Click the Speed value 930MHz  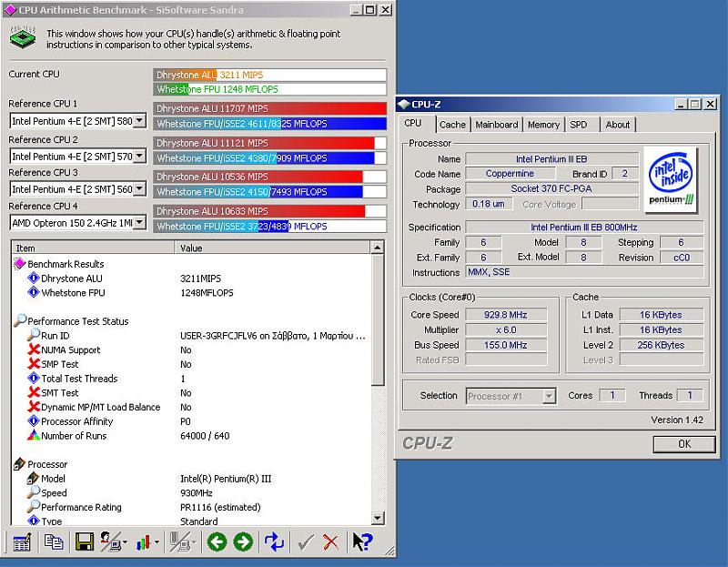tap(197, 492)
